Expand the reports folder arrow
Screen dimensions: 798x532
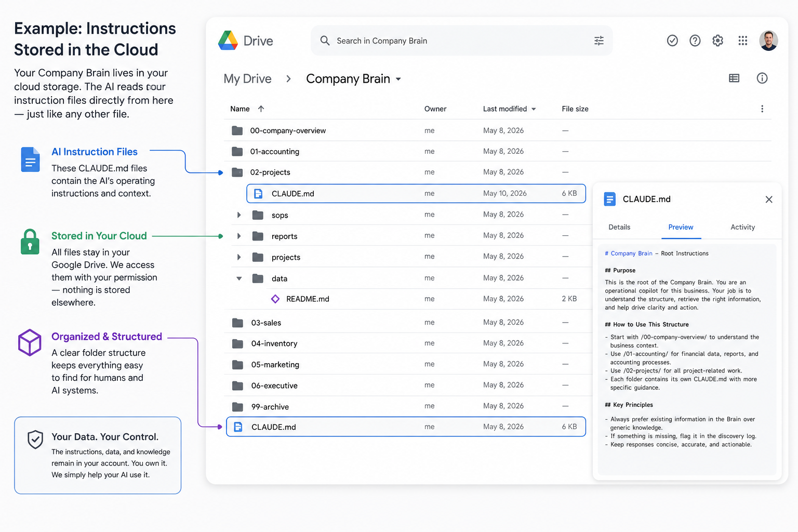click(x=239, y=236)
